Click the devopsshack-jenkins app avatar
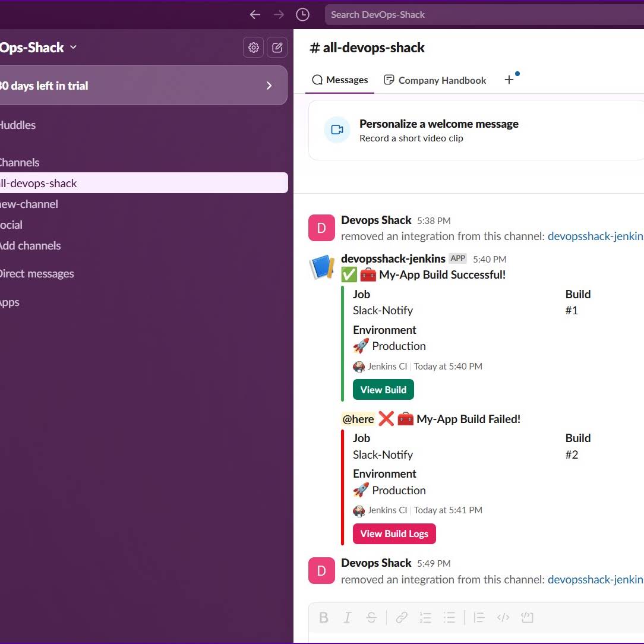This screenshot has height=644, width=644. pos(321,267)
